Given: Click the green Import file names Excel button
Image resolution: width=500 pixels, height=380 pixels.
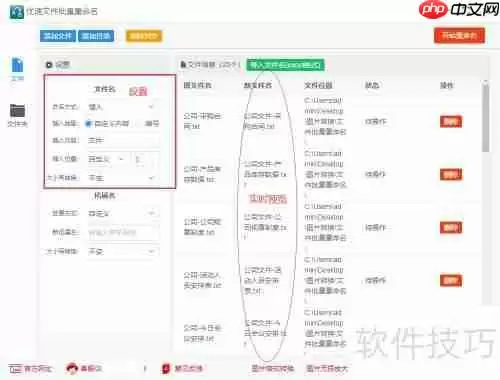Looking at the screenshot, I should (x=285, y=65).
